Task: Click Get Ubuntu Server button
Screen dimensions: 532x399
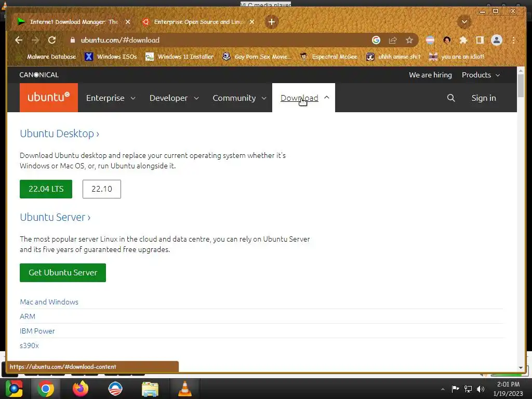Action: [x=63, y=273]
